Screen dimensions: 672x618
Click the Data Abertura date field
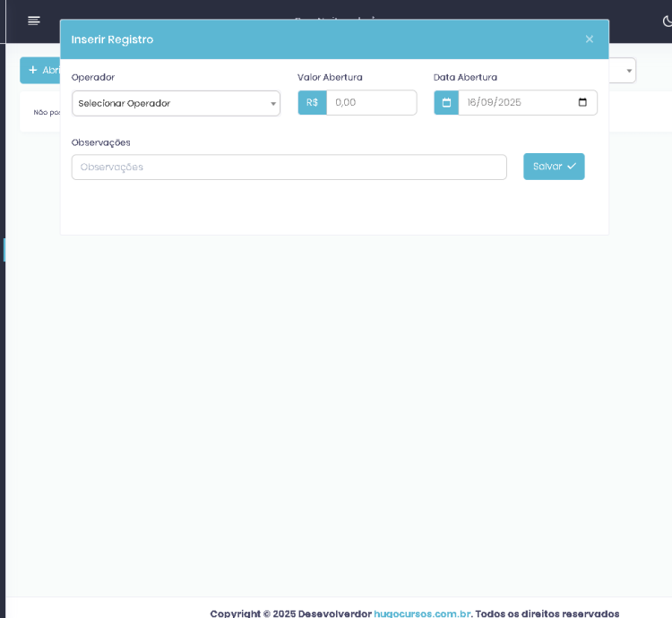tap(515, 103)
